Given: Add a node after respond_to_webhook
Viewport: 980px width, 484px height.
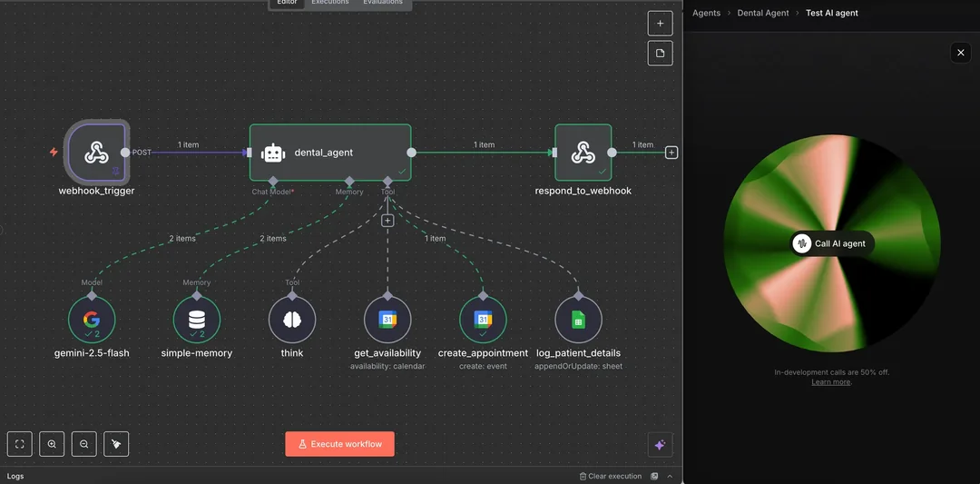Looking at the screenshot, I should coord(671,153).
